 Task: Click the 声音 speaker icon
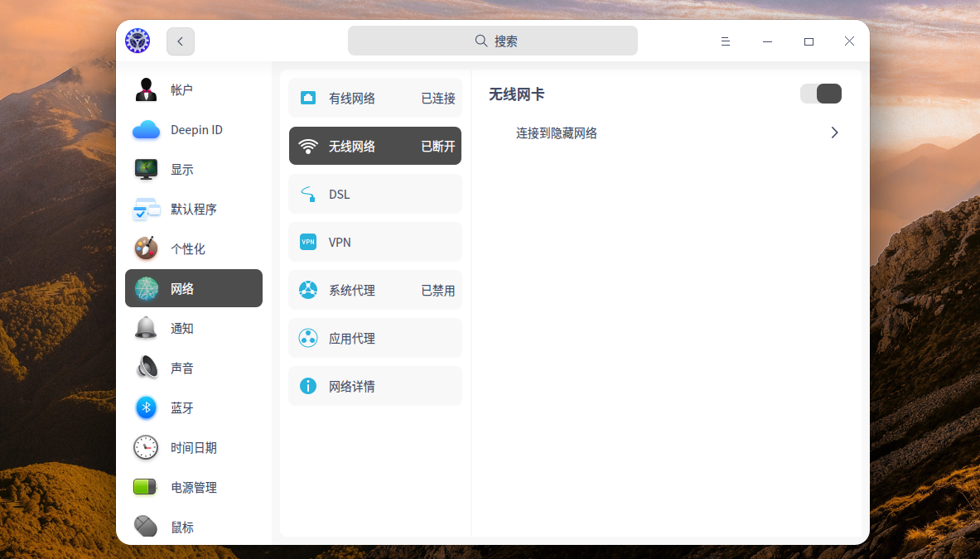(147, 368)
